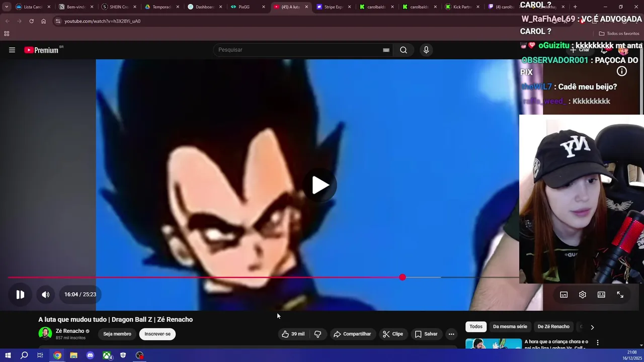This screenshot has width=644, height=362.
Task: Click Seja membro button
Action: [117, 334]
